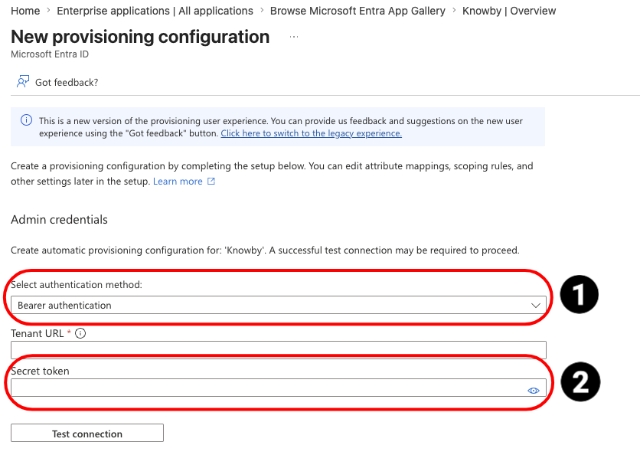The width and height of the screenshot is (640, 455).
Task: Focus the Tenant URL input field
Action: pyautogui.click(x=278, y=350)
